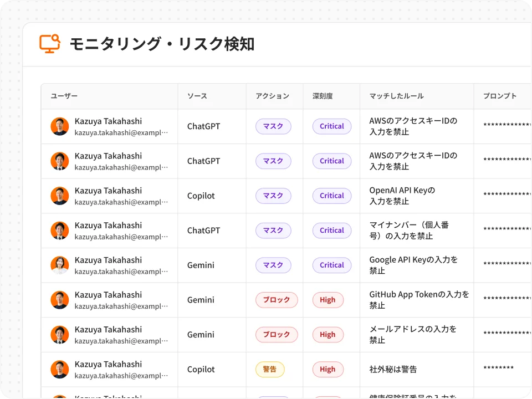The width and height of the screenshot is (532, 399).
Task: Open the user avatar in the マイナンバー row
Action: (60, 231)
